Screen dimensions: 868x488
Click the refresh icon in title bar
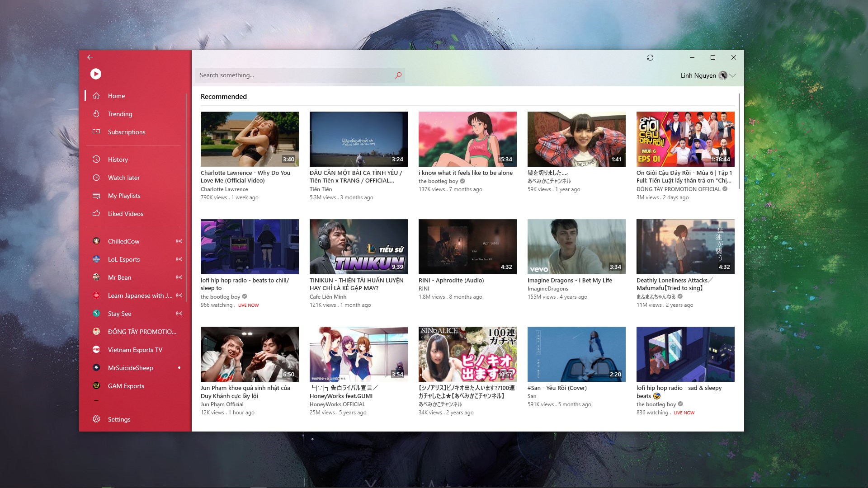coord(650,57)
